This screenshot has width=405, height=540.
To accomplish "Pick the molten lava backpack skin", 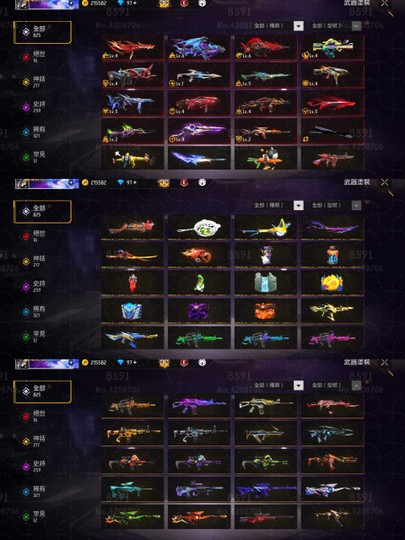I will [265, 311].
